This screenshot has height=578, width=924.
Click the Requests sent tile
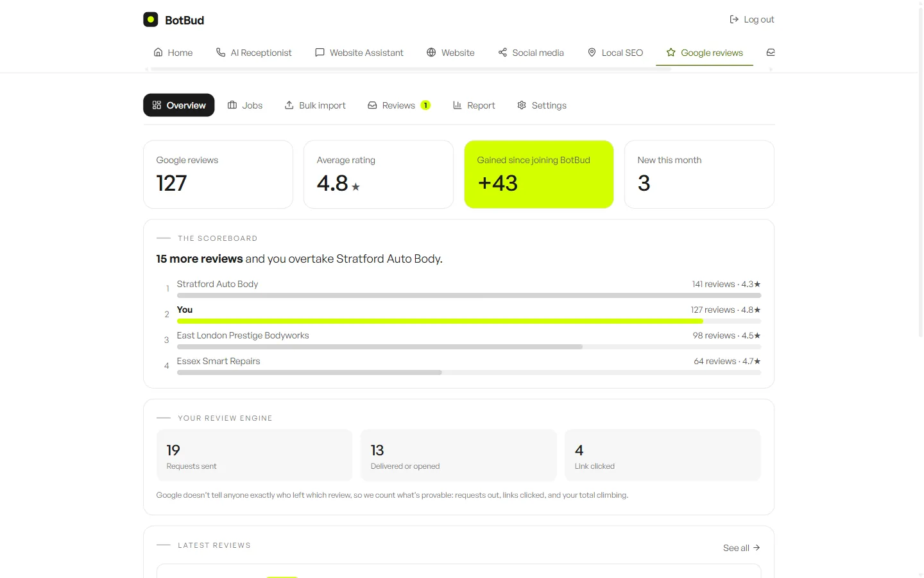coord(255,455)
